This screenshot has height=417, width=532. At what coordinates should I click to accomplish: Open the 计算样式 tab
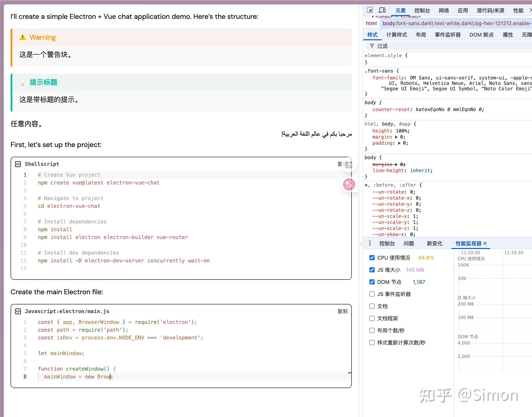coord(396,35)
